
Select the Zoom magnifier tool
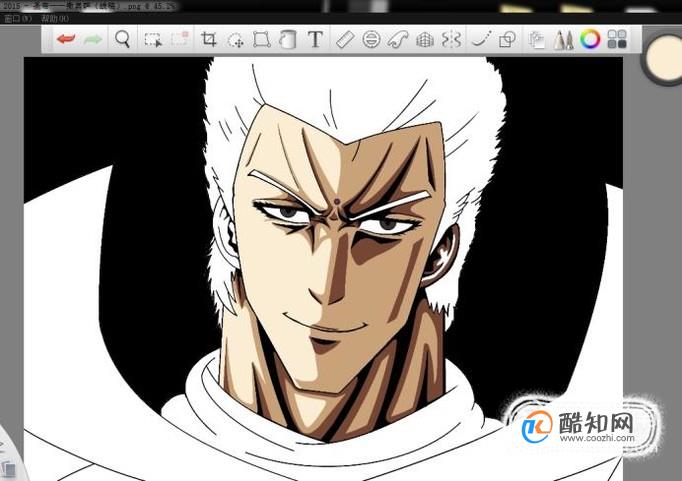[x=122, y=39]
